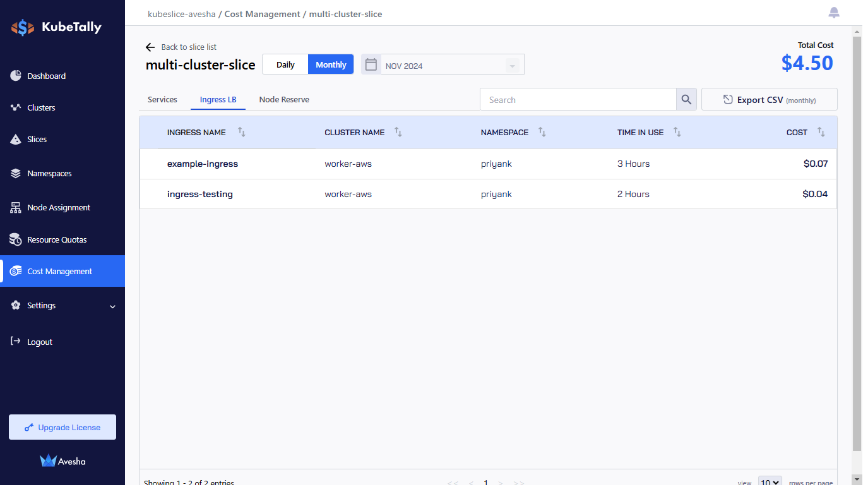This screenshot has height=494, width=868.
Task: Click the 2 Hours cell
Action: 633,194
